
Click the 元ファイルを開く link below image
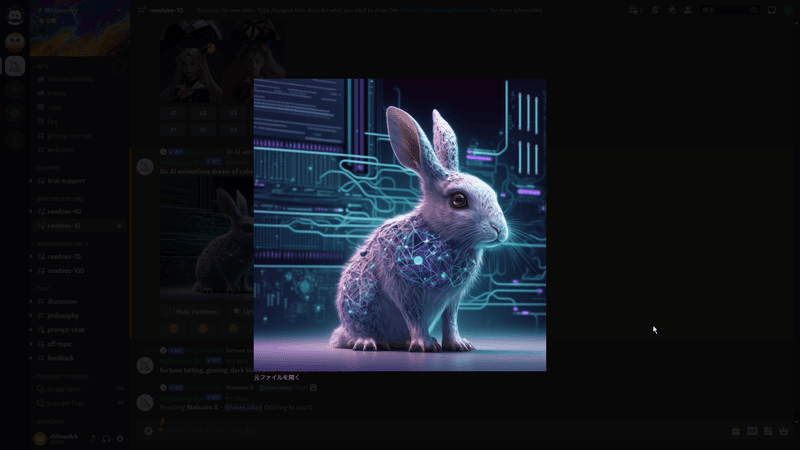(277, 378)
